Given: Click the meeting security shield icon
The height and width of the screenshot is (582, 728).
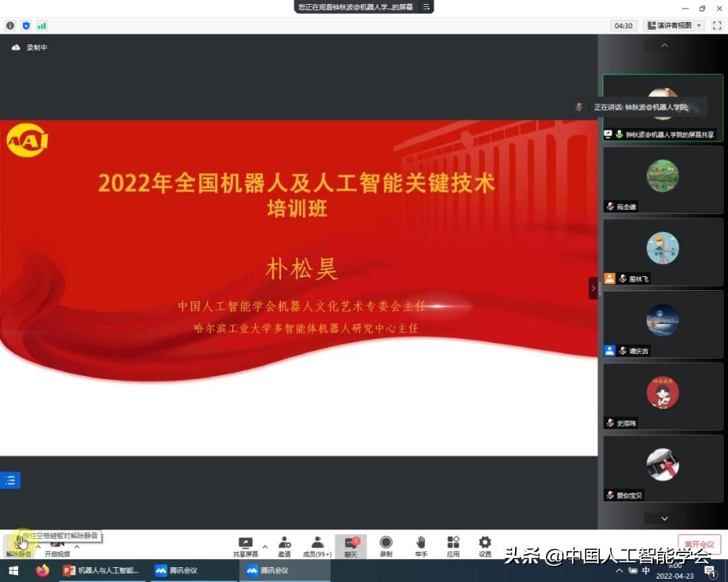Looking at the screenshot, I should point(26,25).
